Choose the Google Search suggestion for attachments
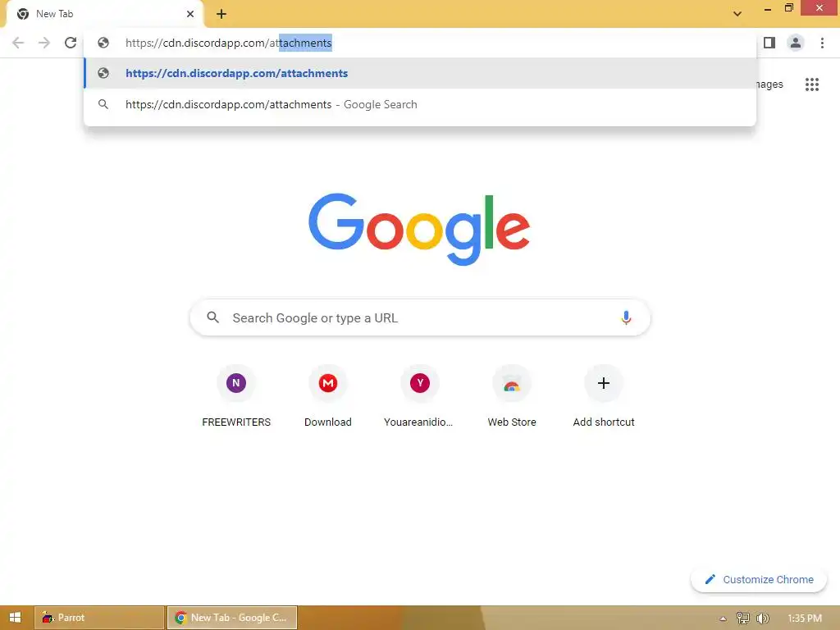The width and height of the screenshot is (840, 630). 420,104
